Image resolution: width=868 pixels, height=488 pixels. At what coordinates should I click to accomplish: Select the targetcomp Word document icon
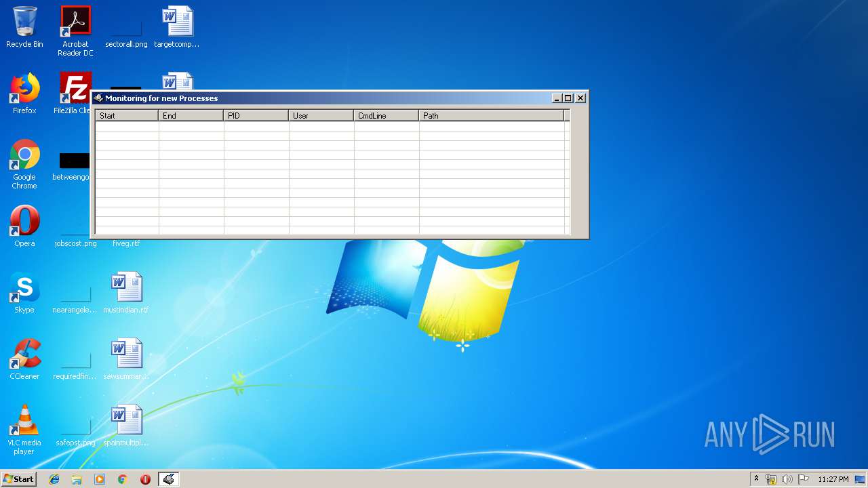(177, 27)
